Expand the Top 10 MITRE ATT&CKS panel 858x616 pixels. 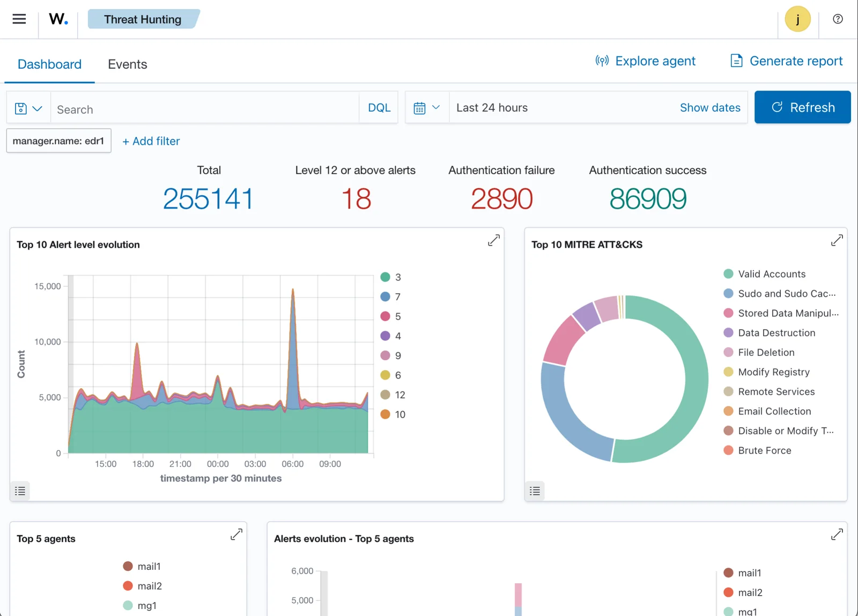[837, 241]
